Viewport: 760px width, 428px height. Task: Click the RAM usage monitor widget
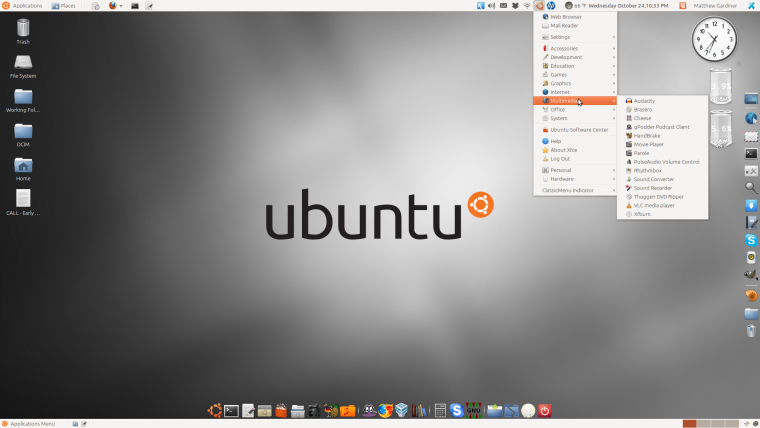point(721,129)
